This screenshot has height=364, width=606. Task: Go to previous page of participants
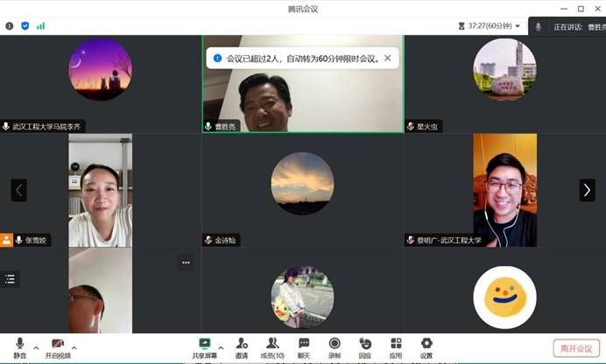point(18,190)
